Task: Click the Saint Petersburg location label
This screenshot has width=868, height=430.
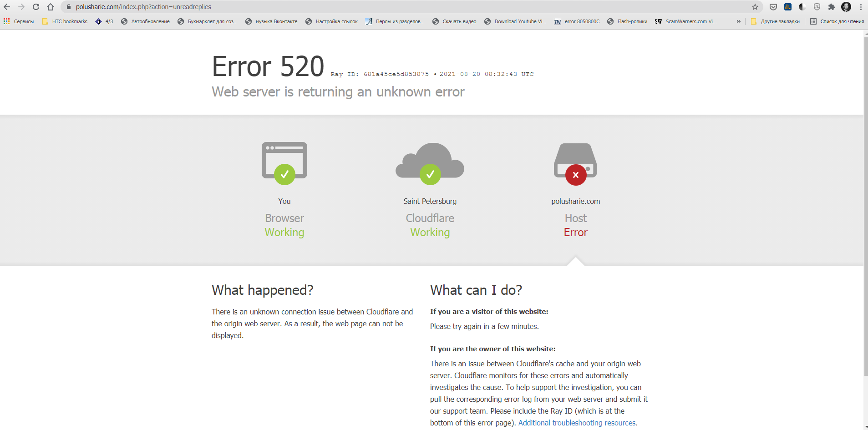Action: pos(430,201)
